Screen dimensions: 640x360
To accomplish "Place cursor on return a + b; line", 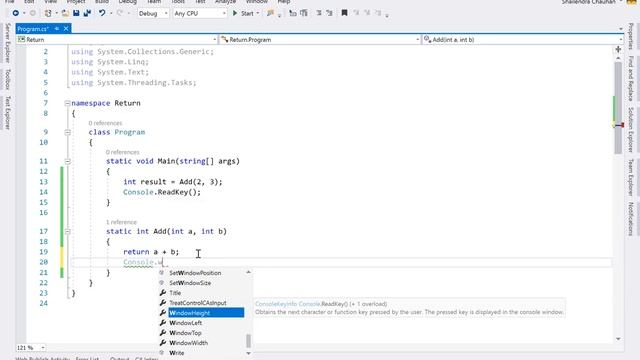I will coord(151,252).
